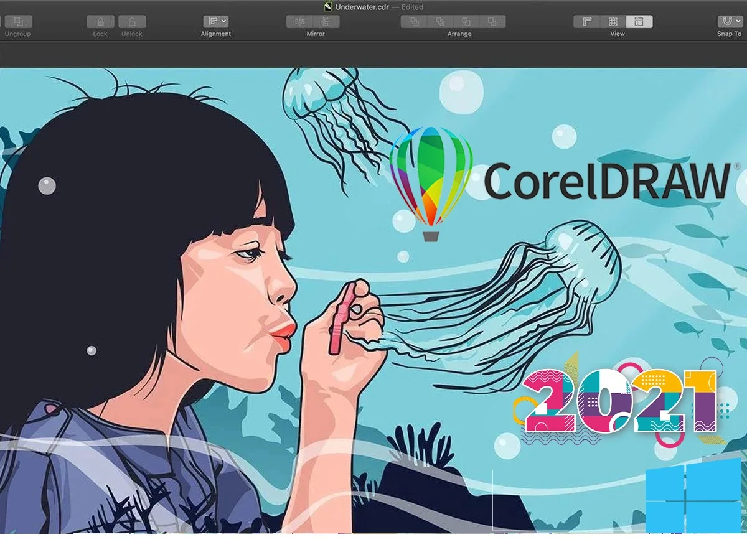Image resolution: width=747 pixels, height=560 pixels.
Task: Toggle the first View mode button
Action: coord(587,21)
